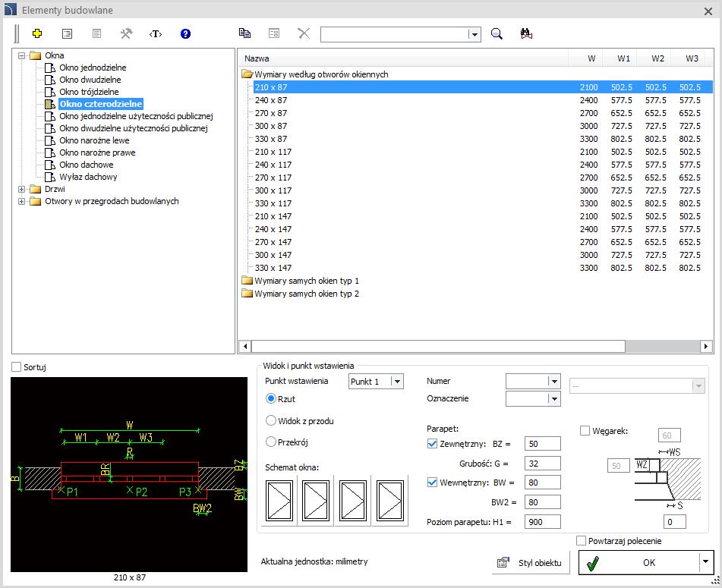Expand the Drzwi tree folder
The height and width of the screenshot is (588, 722).
point(22,189)
